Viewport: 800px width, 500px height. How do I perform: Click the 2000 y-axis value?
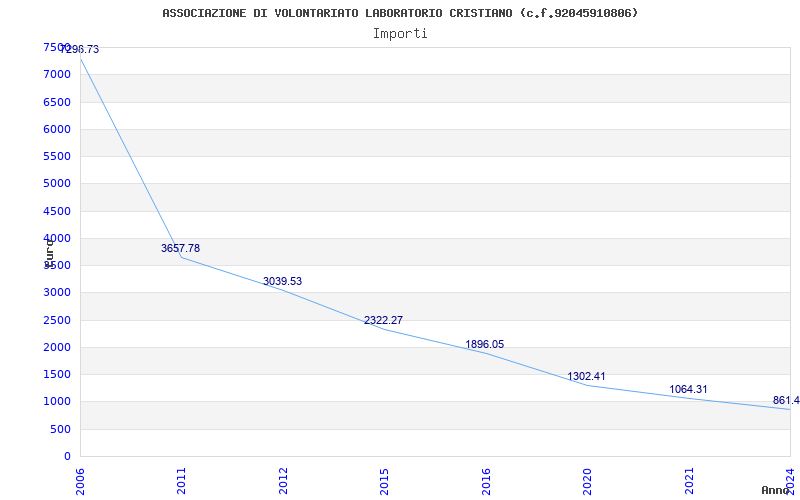tap(57, 347)
